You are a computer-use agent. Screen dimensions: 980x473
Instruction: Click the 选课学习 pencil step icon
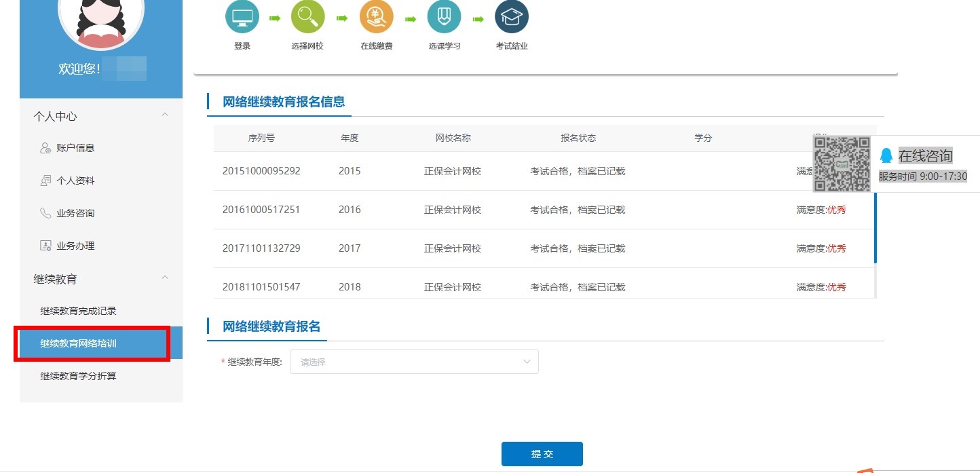click(444, 17)
